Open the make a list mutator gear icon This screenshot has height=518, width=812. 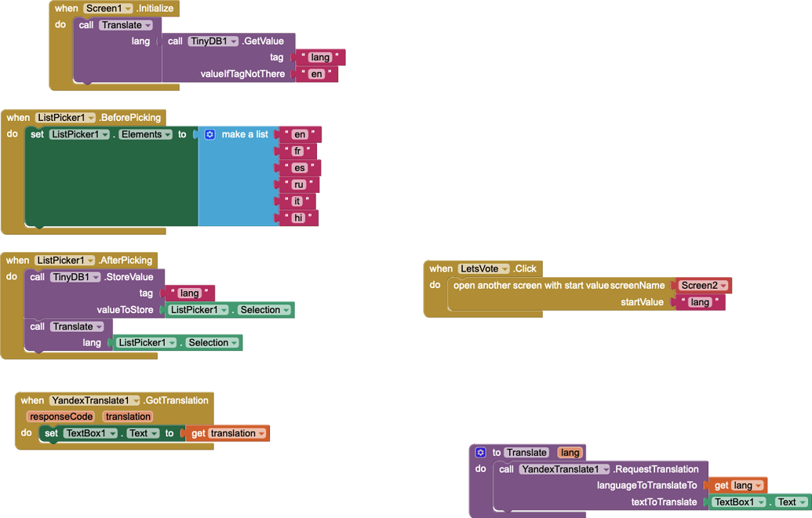pyautogui.click(x=209, y=134)
